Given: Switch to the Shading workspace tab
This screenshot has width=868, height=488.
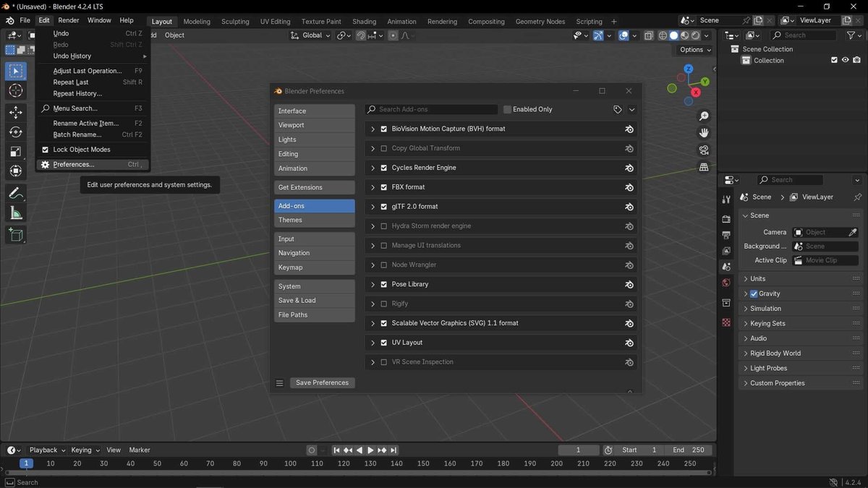Looking at the screenshot, I should click(x=363, y=21).
